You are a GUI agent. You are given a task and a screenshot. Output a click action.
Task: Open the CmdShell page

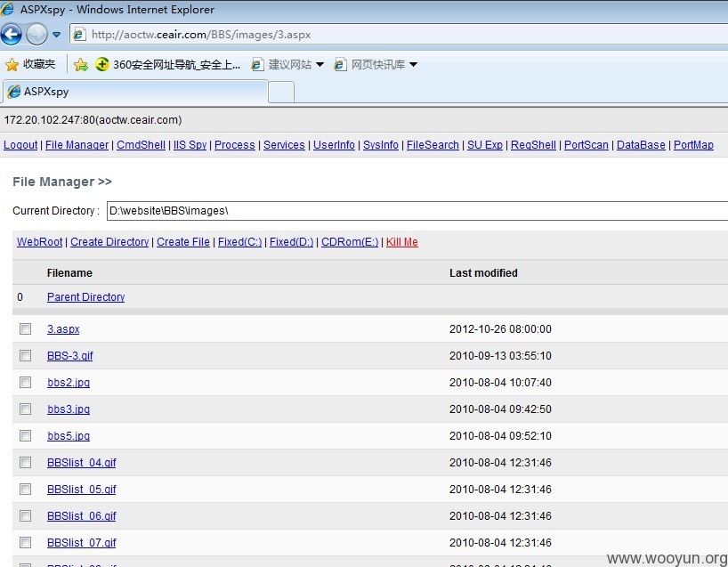[x=142, y=145]
